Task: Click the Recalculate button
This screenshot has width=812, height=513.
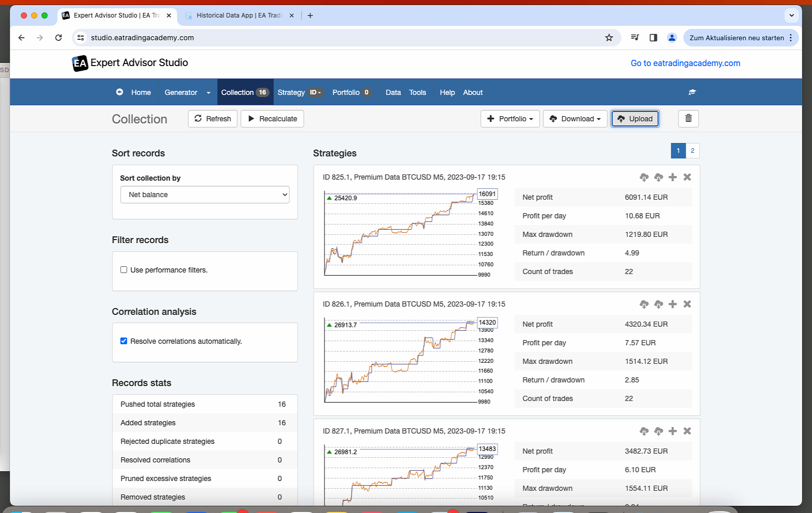Action: (272, 119)
